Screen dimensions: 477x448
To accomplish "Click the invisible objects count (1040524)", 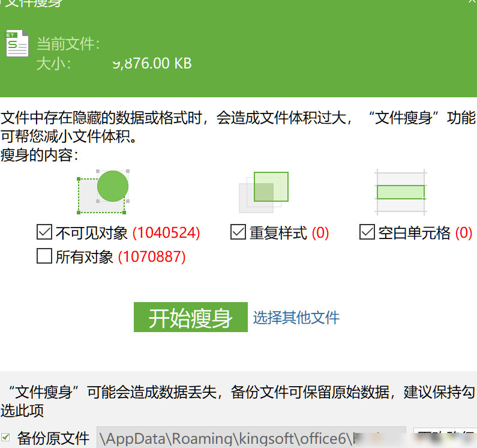I will [x=166, y=232].
